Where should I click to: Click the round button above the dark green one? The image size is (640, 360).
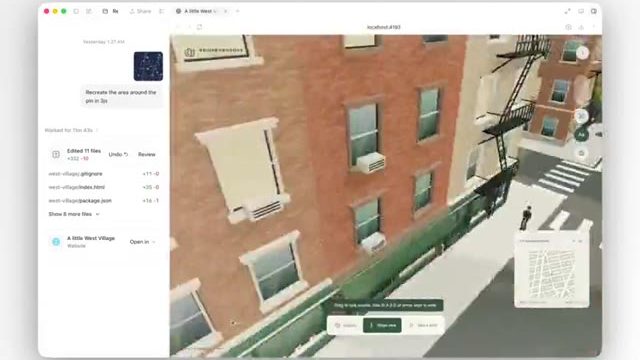(581, 116)
